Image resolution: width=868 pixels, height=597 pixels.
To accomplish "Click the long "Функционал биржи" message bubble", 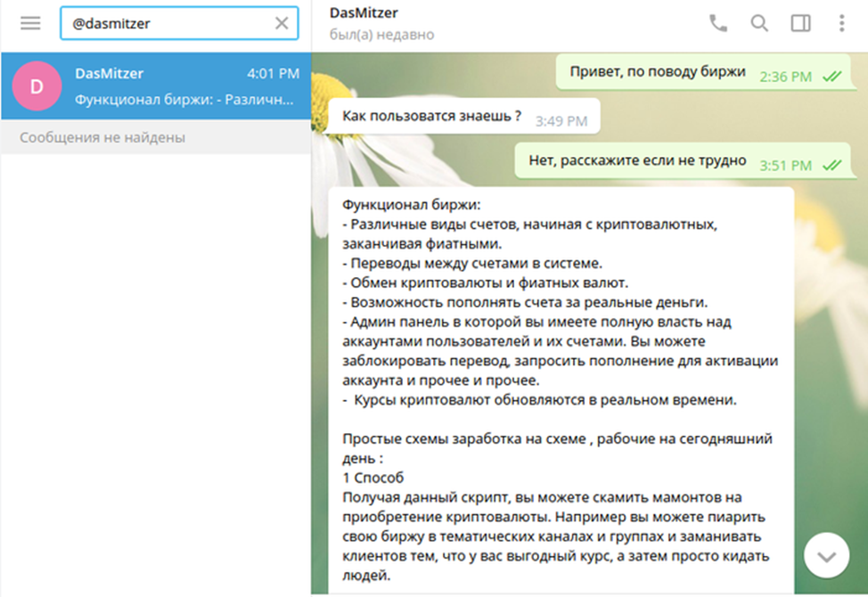I will (x=560, y=383).
